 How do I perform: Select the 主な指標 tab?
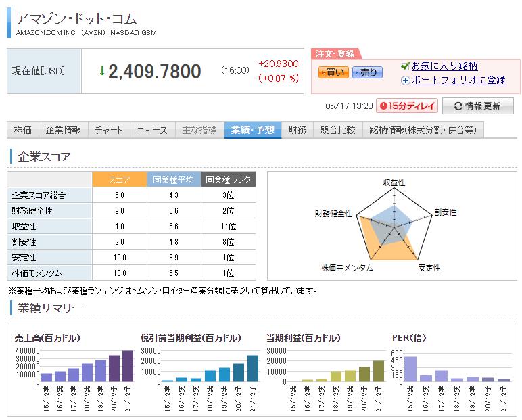click(199, 130)
